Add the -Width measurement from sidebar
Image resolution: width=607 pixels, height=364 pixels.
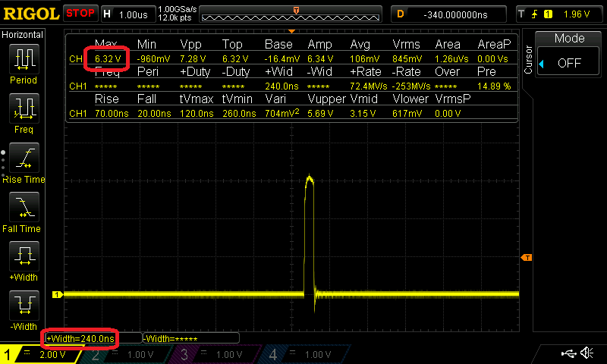click(24, 307)
